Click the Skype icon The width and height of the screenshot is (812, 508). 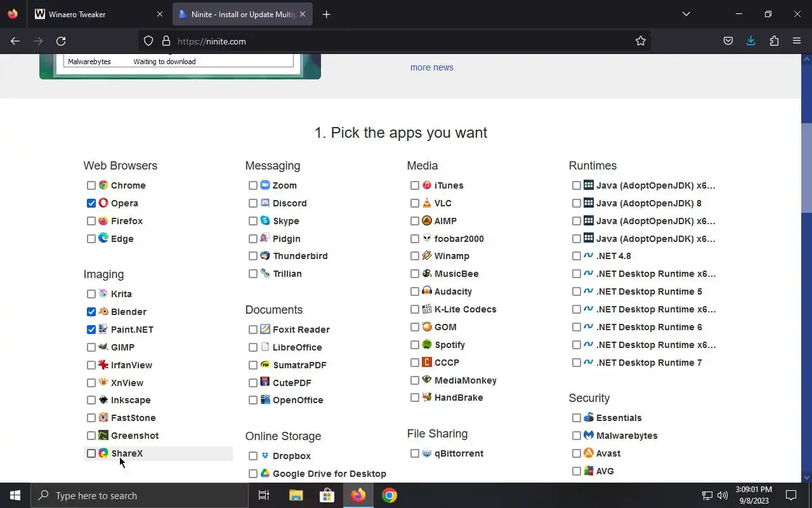click(x=265, y=221)
